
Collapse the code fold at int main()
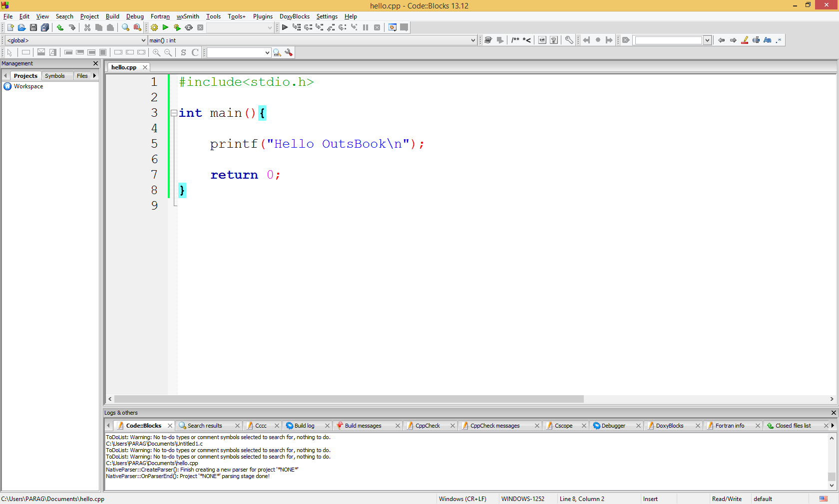(x=174, y=113)
